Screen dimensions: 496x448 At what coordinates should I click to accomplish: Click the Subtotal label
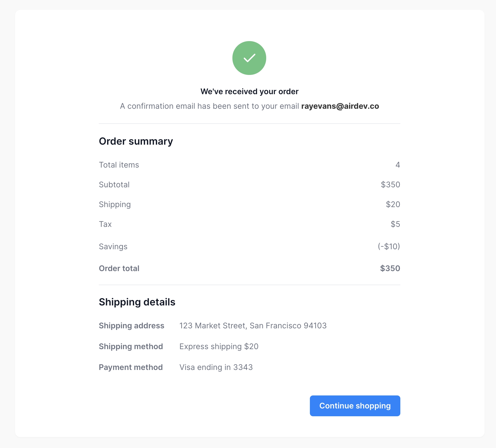[x=114, y=185]
